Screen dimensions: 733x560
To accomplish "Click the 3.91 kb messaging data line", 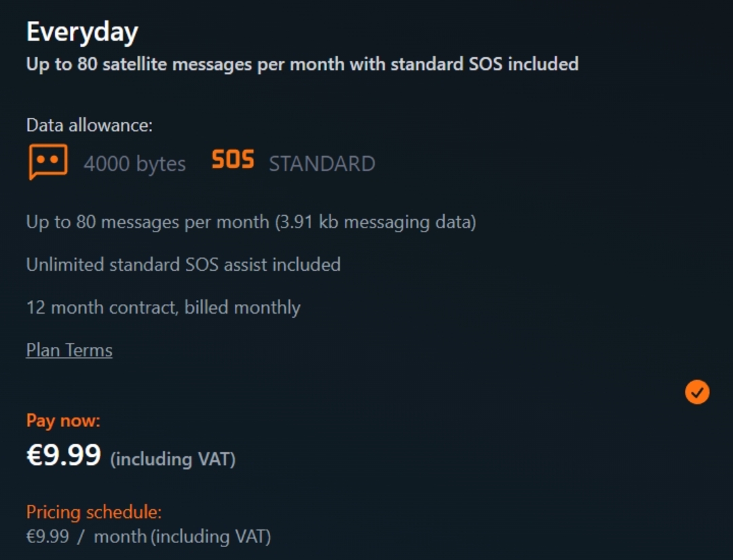I will [375, 222].
